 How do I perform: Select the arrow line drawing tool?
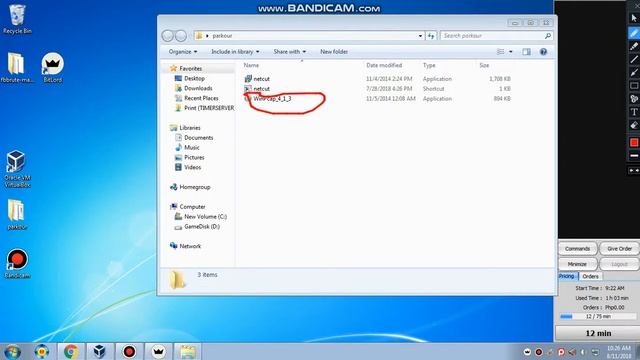click(634, 72)
